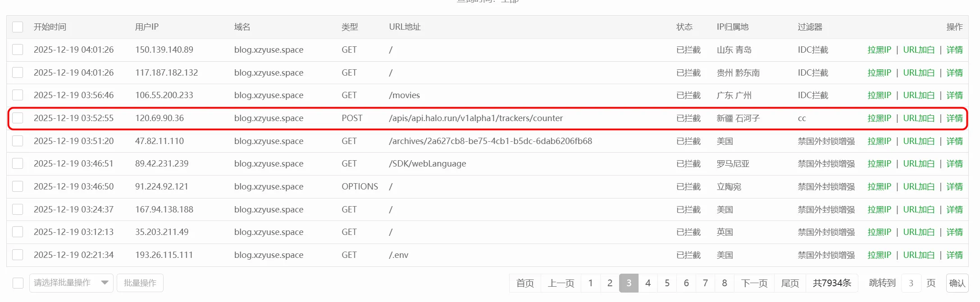Blacklist IP 106.55.200.233 via 拉黑IP
Screen dimensions: 980x302
pyautogui.click(x=879, y=95)
